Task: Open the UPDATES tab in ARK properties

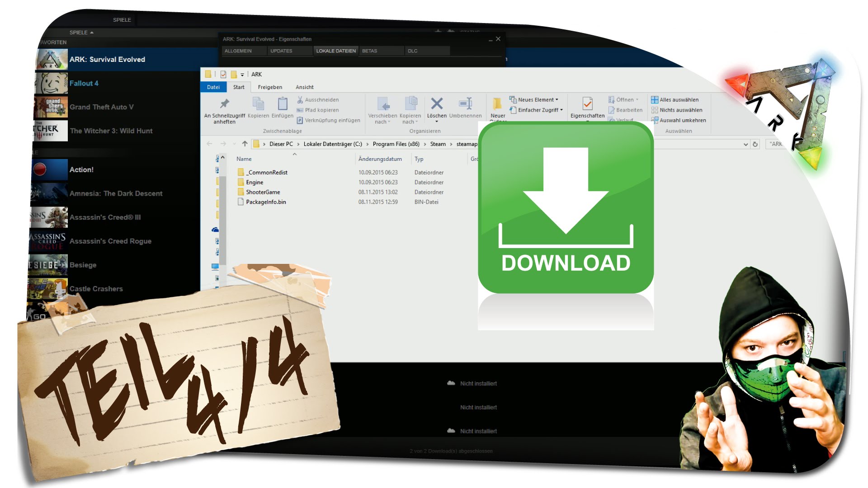Action: (290, 51)
